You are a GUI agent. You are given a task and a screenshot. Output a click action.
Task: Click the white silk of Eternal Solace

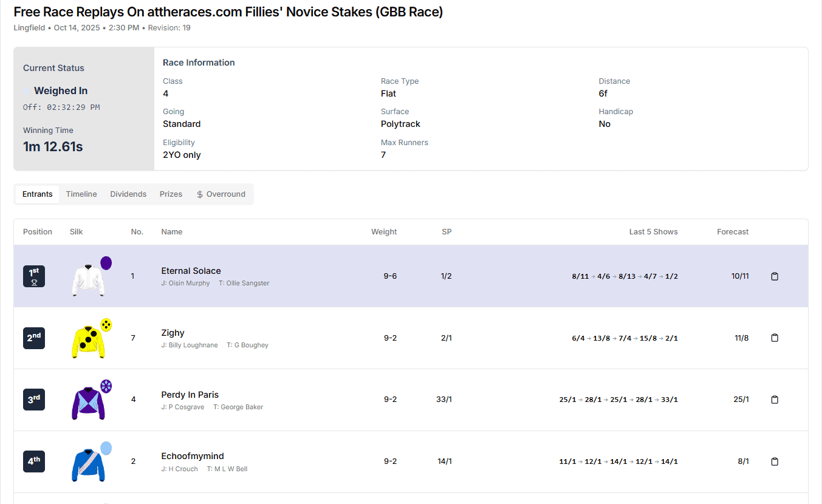[89, 279]
